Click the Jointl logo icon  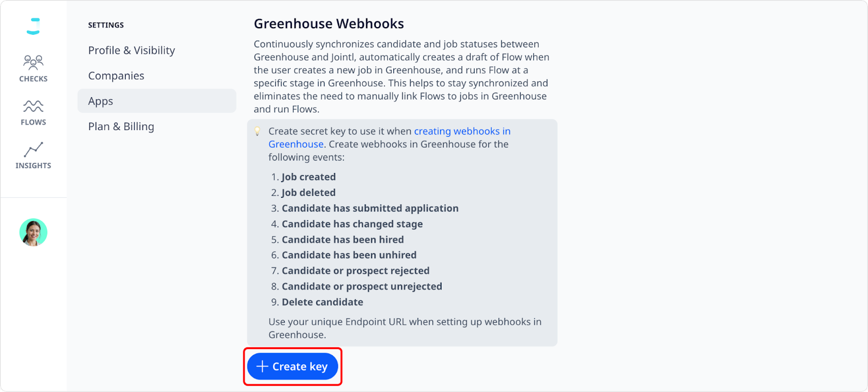pyautogui.click(x=34, y=26)
